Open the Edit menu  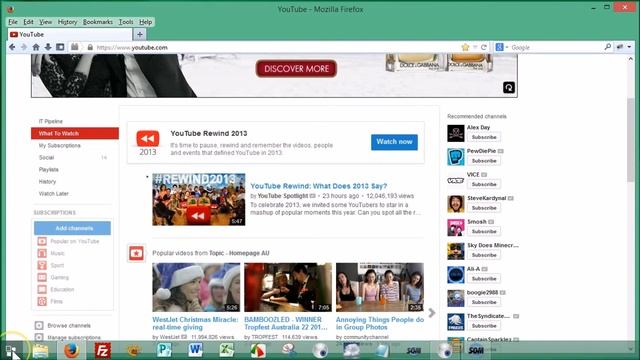(28, 22)
